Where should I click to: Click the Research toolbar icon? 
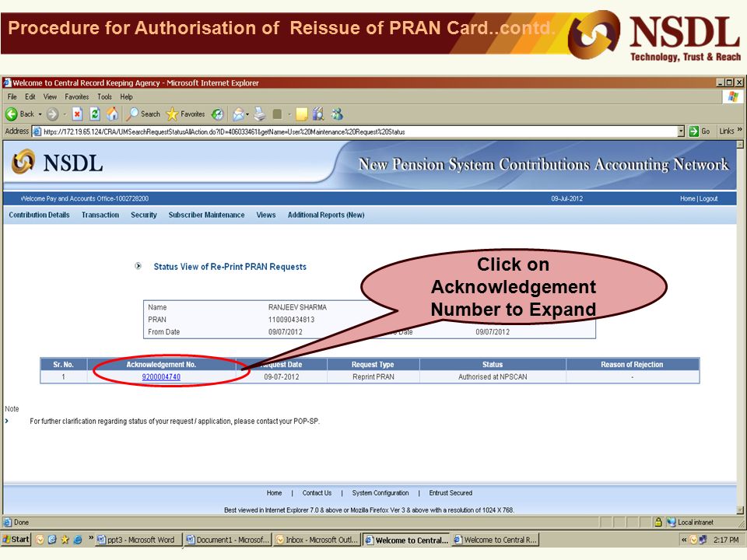pyautogui.click(x=318, y=114)
